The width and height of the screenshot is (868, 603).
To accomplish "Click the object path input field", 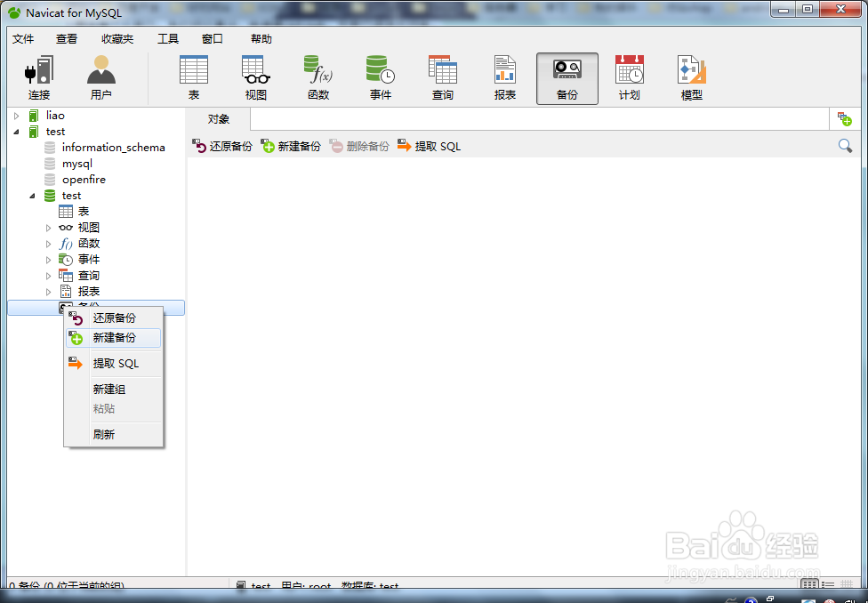I will [x=540, y=119].
